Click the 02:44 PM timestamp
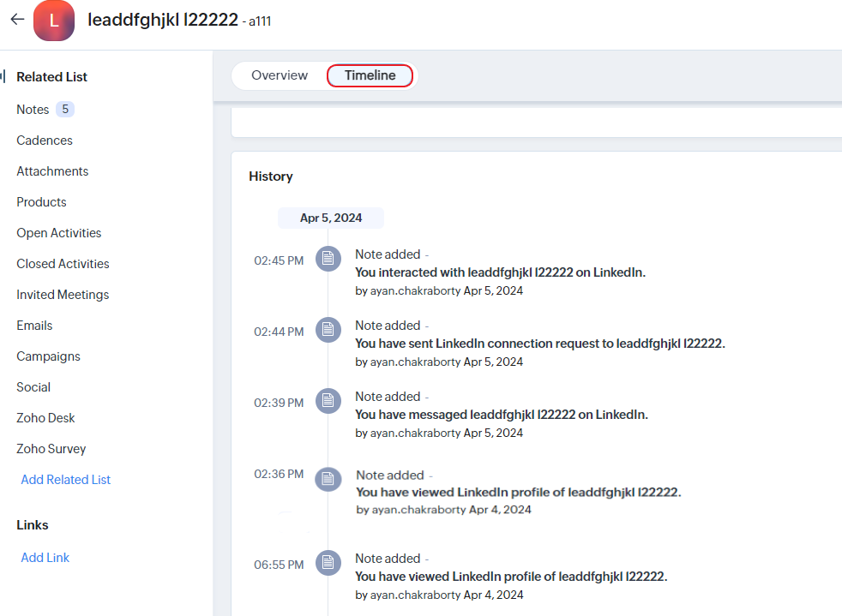This screenshot has width=842, height=616. pyautogui.click(x=279, y=332)
